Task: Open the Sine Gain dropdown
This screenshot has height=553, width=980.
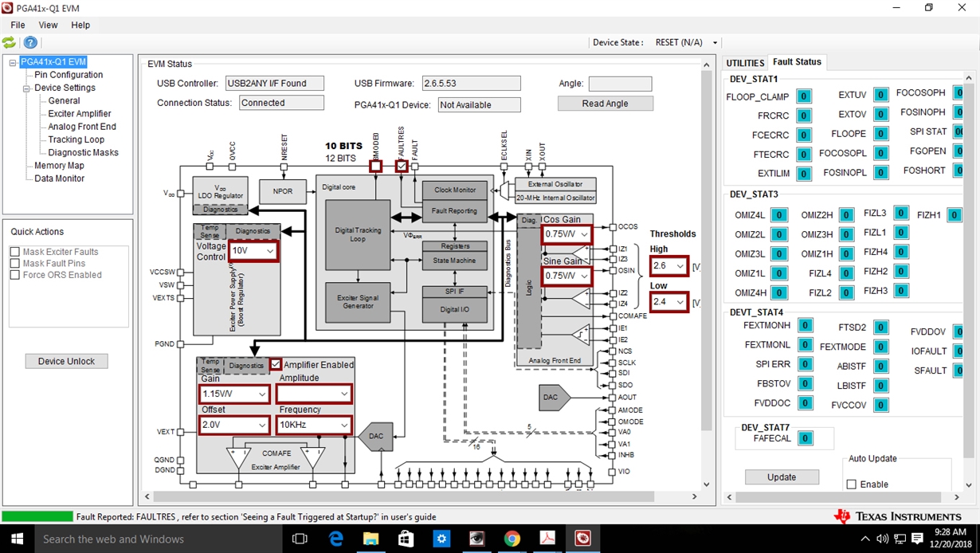Action: click(x=566, y=276)
